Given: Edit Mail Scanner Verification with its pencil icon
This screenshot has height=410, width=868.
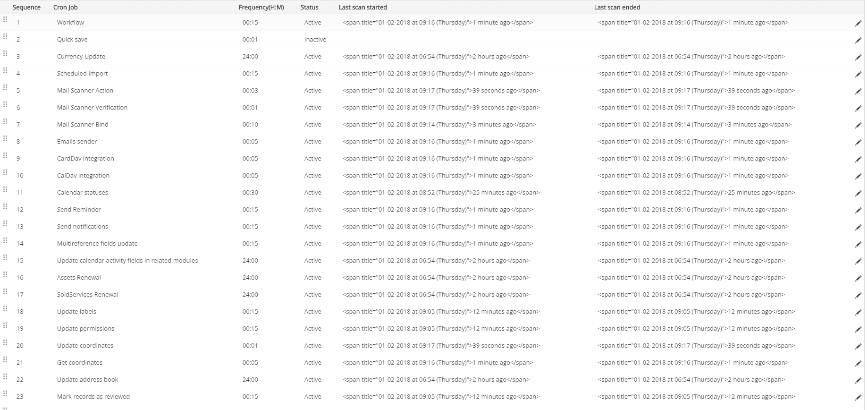Looking at the screenshot, I should click(858, 108).
